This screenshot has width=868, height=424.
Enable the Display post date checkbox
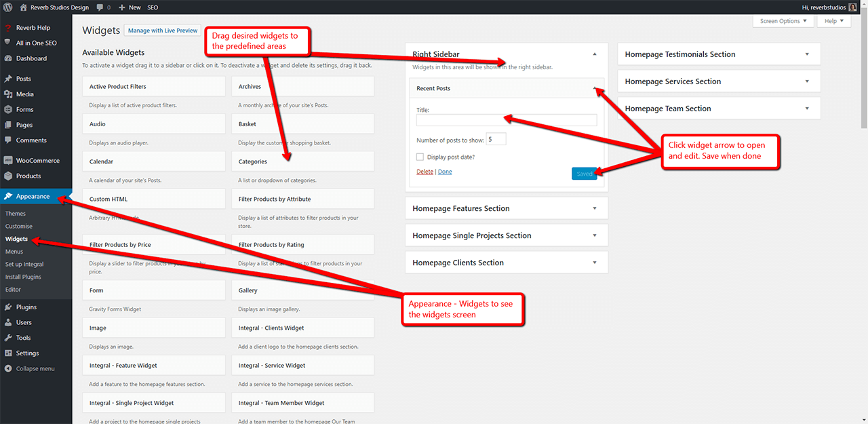coord(420,157)
